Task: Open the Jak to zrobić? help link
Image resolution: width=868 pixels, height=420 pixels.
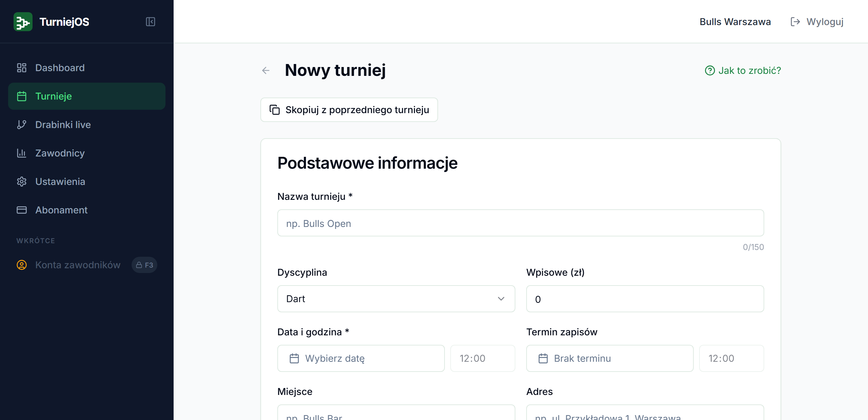Action: pyautogui.click(x=743, y=70)
